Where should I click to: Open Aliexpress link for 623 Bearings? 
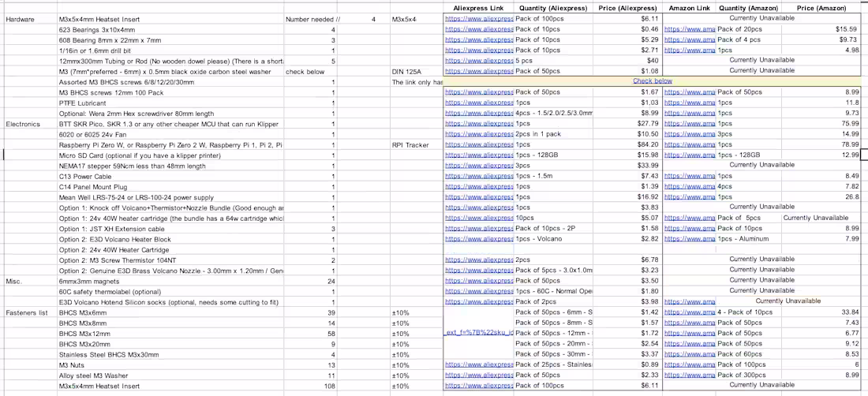point(479,29)
